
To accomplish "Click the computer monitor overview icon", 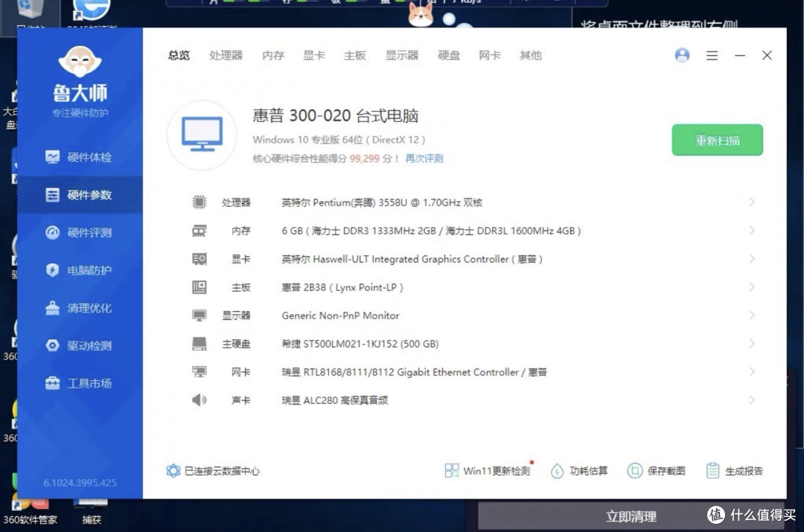I will tap(202, 135).
